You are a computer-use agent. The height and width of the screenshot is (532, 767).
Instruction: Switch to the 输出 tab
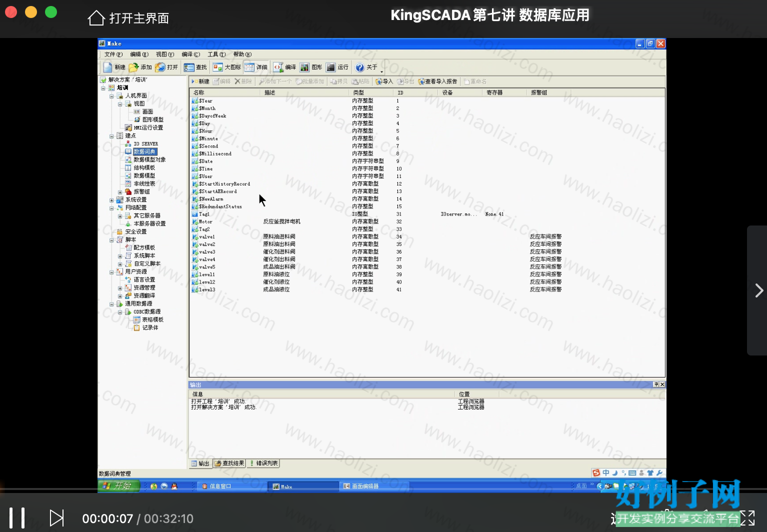201,463
